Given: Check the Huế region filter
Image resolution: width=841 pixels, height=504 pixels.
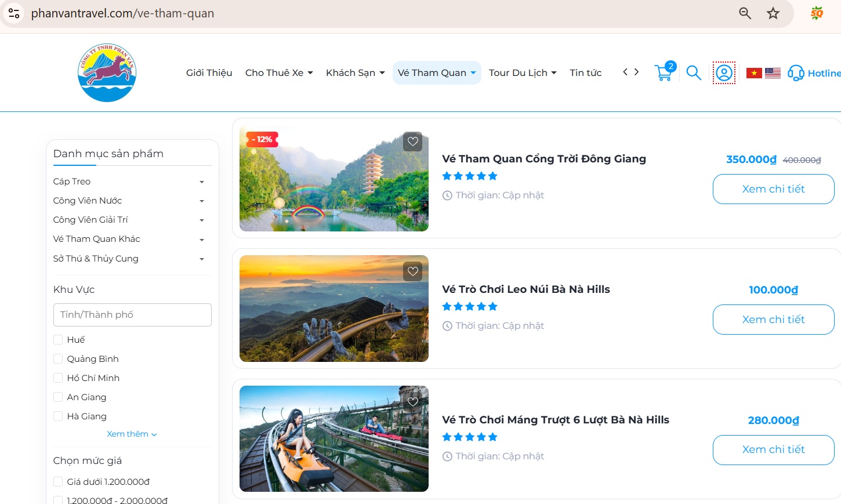Looking at the screenshot, I should point(58,339).
